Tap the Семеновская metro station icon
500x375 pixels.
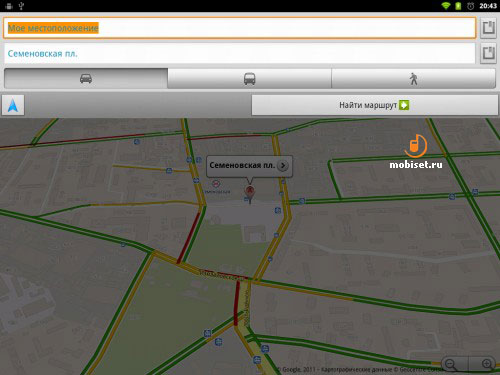(216, 183)
